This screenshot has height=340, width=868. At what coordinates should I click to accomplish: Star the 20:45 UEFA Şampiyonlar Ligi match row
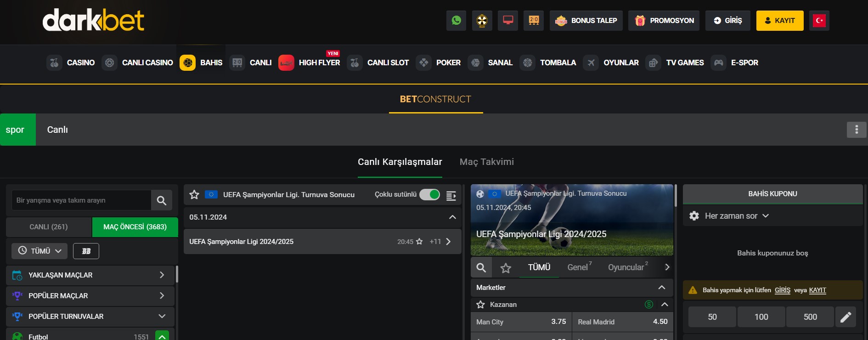[x=419, y=242]
